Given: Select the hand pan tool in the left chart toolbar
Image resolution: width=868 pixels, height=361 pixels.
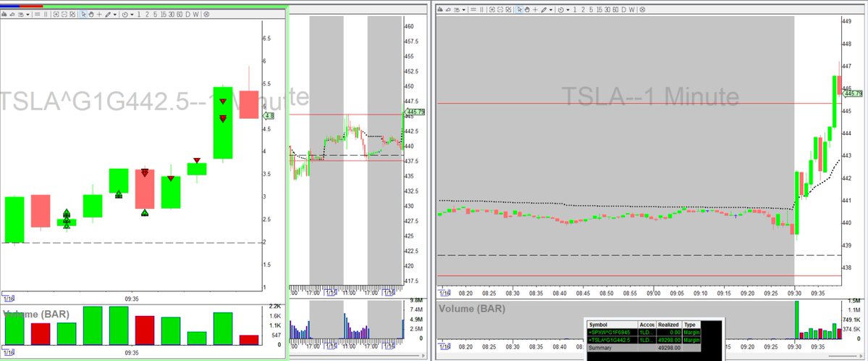Looking at the screenshot, I should pos(91,14).
